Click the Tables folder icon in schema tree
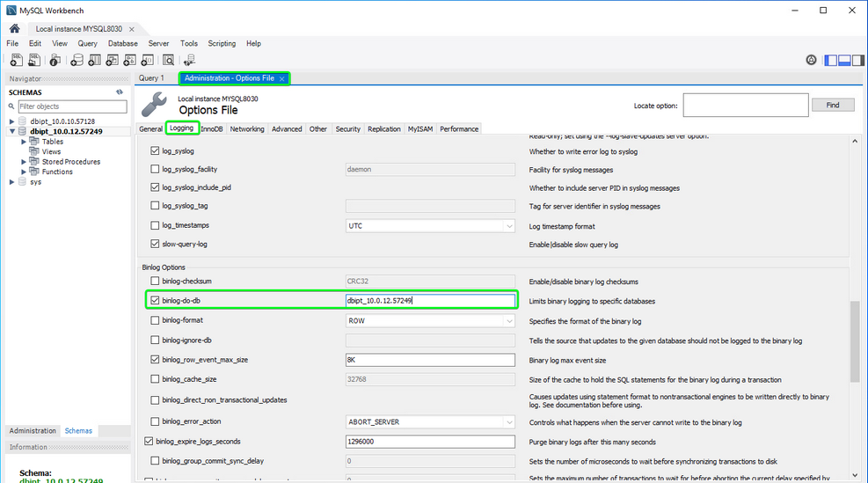868x483 pixels. tap(34, 142)
